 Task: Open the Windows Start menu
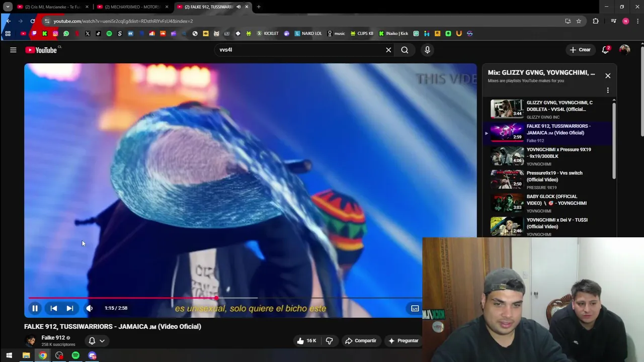pos(9,355)
